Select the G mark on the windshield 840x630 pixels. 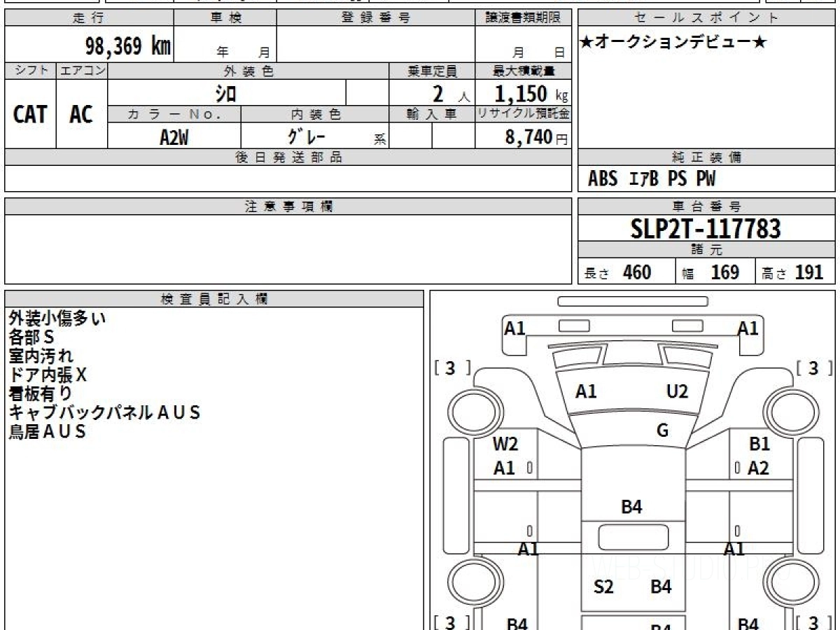pyautogui.click(x=662, y=430)
